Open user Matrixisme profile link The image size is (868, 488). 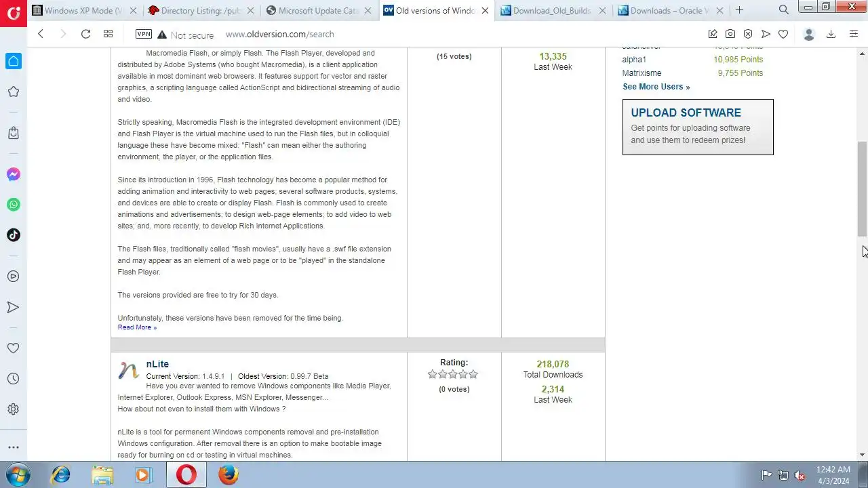click(x=642, y=73)
